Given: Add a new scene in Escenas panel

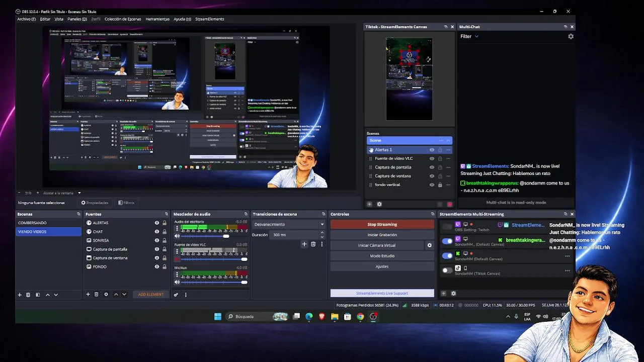Looking at the screenshot, I should point(20,295).
